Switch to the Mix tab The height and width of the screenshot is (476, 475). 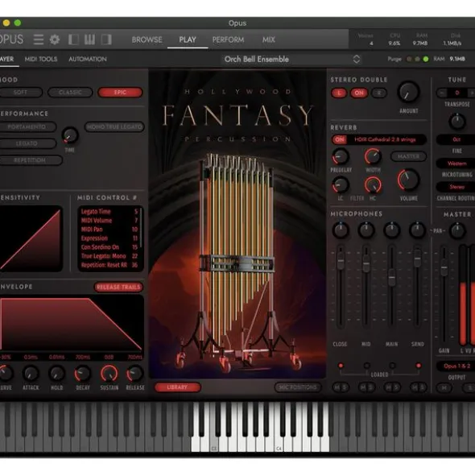pos(269,39)
